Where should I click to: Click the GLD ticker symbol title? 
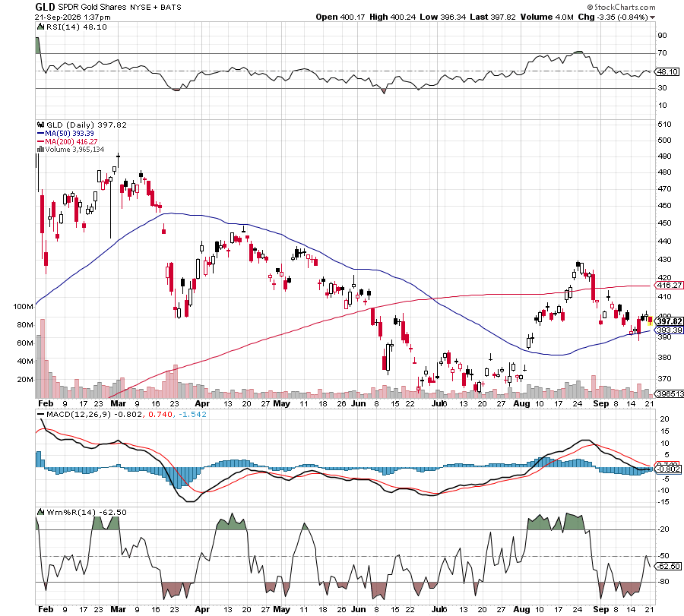pos(45,7)
